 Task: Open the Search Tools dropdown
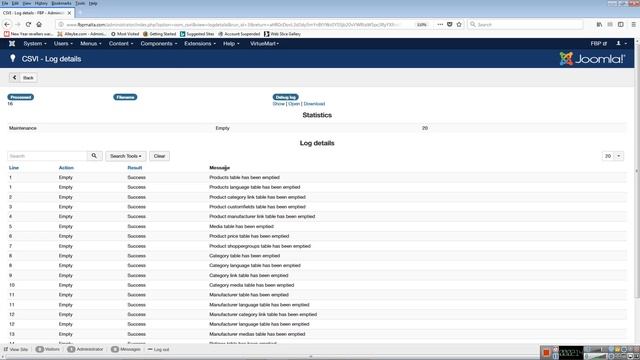click(x=126, y=156)
